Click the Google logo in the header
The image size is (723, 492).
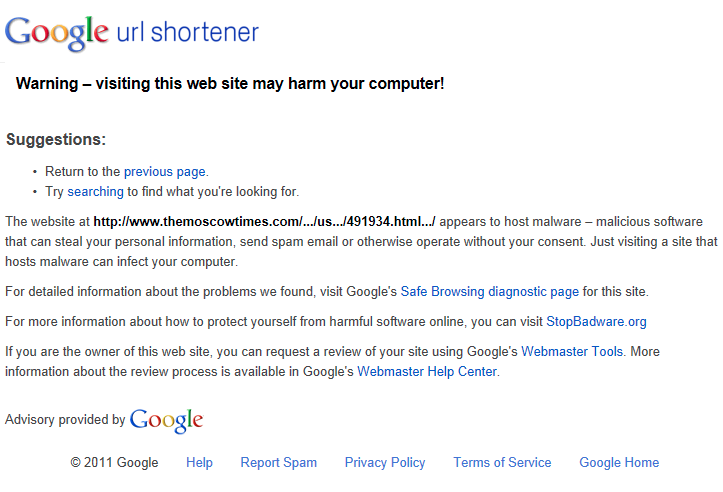[57, 32]
